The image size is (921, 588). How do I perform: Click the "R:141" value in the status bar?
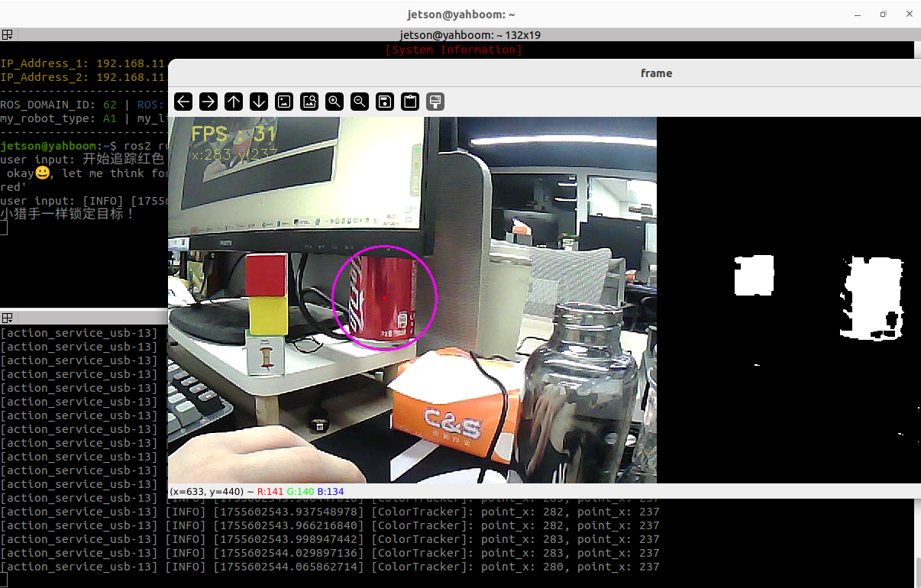pyautogui.click(x=270, y=491)
